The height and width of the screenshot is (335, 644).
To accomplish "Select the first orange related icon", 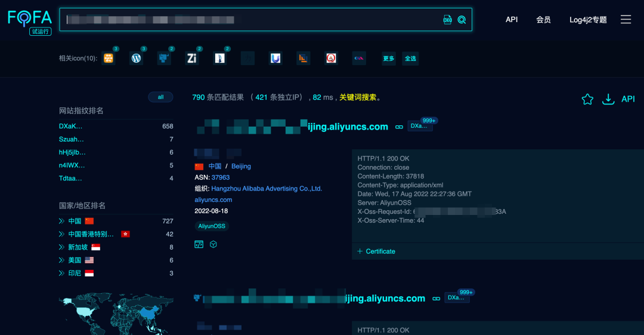I will pyautogui.click(x=109, y=59).
